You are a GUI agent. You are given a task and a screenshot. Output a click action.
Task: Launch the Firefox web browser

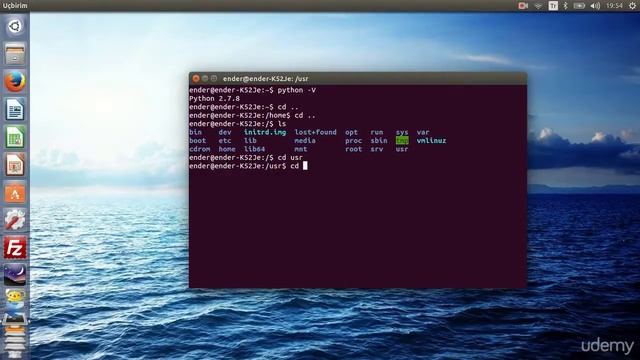point(15,82)
